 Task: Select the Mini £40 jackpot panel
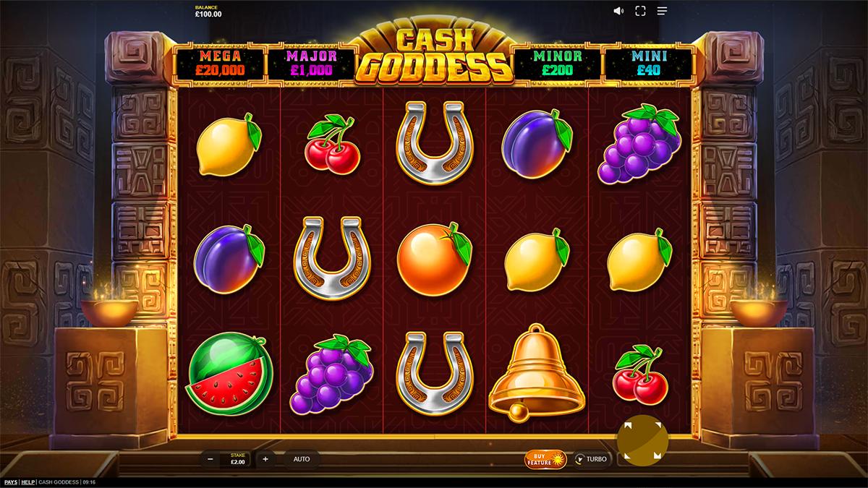point(647,63)
